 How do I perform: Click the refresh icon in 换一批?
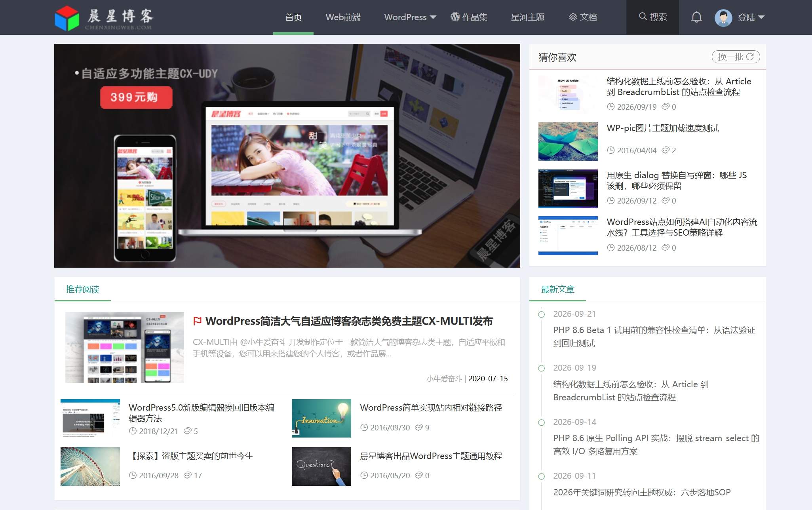click(750, 57)
